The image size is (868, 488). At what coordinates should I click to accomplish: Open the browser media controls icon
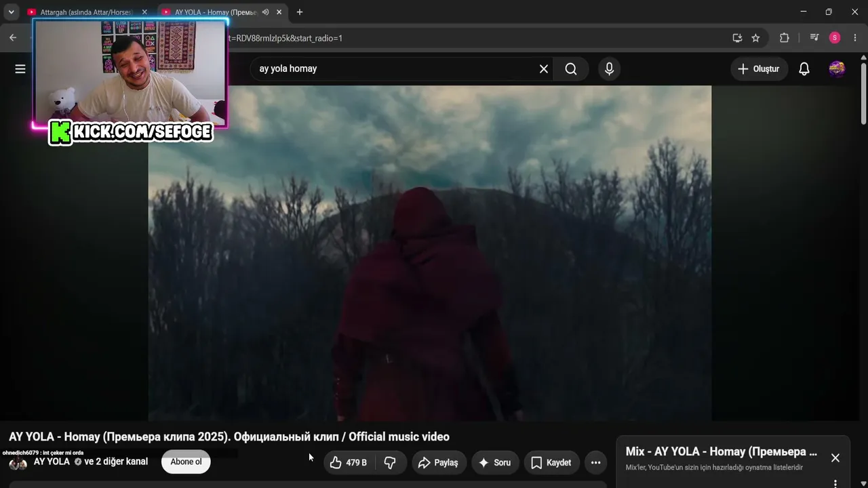click(x=814, y=38)
